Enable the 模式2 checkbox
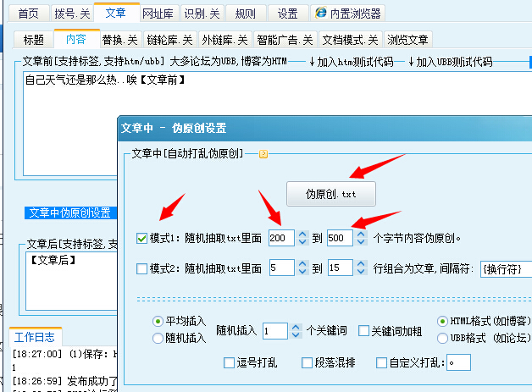Image resolution: width=532 pixels, height=392 pixels. 141,269
